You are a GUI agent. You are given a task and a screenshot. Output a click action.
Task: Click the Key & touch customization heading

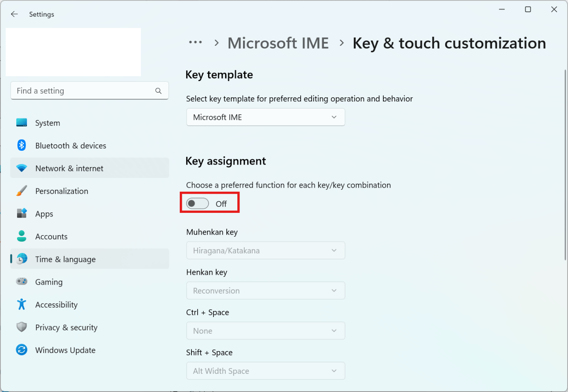tap(449, 43)
